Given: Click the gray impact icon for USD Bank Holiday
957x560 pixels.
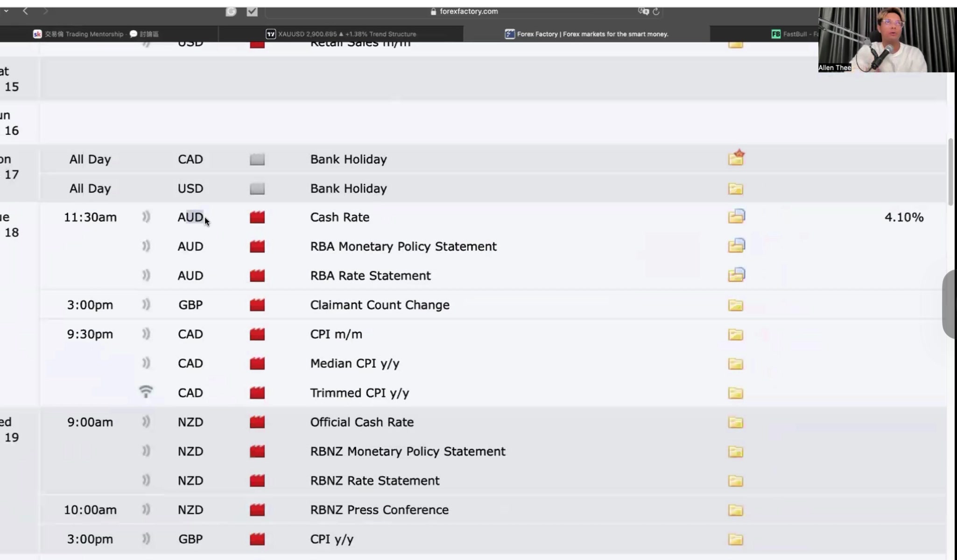Looking at the screenshot, I should [x=257, y=189].
